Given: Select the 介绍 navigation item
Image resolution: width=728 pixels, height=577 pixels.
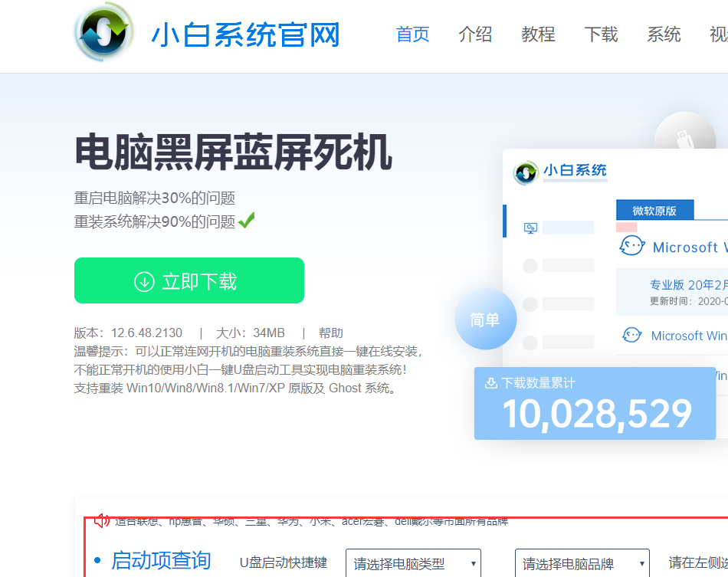Looking at the screenshot, I should (475, 35).
